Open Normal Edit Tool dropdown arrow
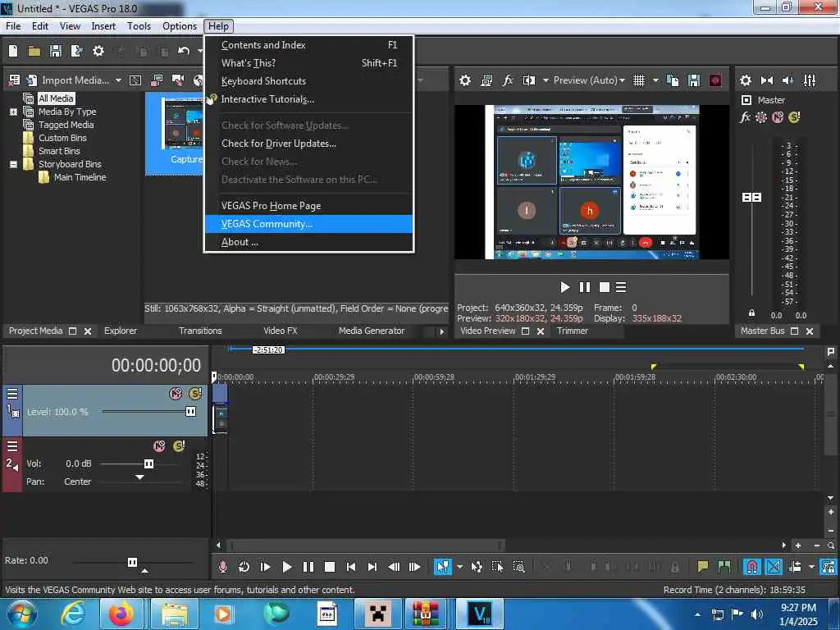 (459, 567)
